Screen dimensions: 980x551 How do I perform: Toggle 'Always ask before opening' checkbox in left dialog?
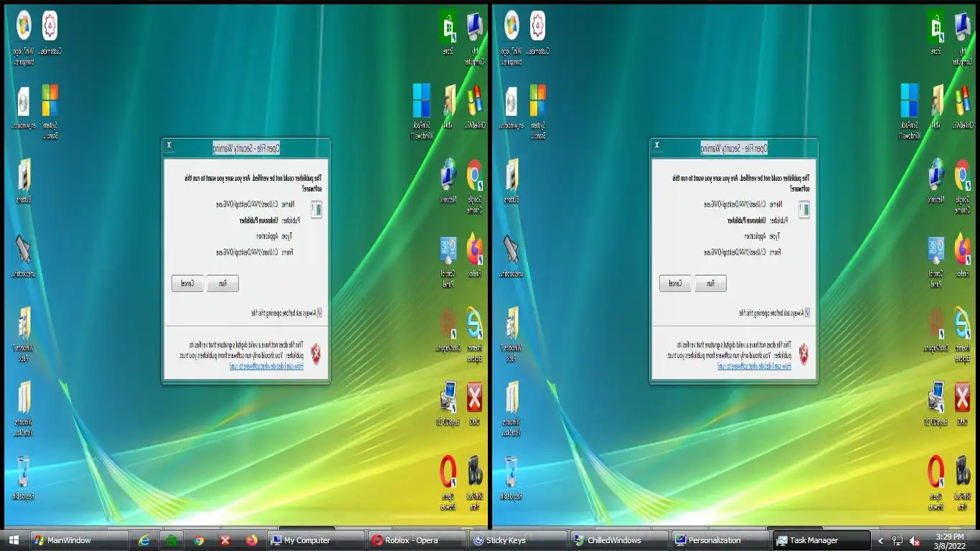pos(319,313)
